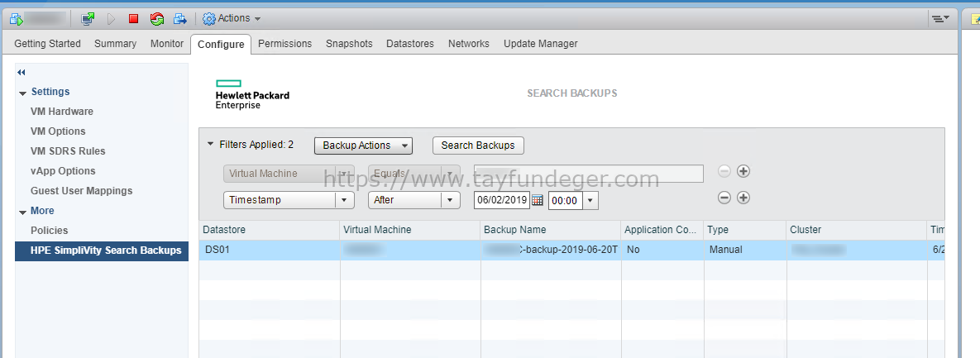Sort by the Application Co... column header
This screenshot has height=358, width=980.
click(x=662, y=230)
